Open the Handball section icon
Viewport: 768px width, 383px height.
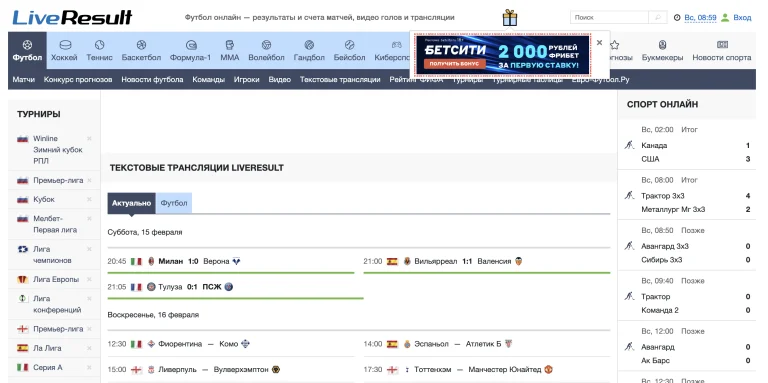coord(309,45)
